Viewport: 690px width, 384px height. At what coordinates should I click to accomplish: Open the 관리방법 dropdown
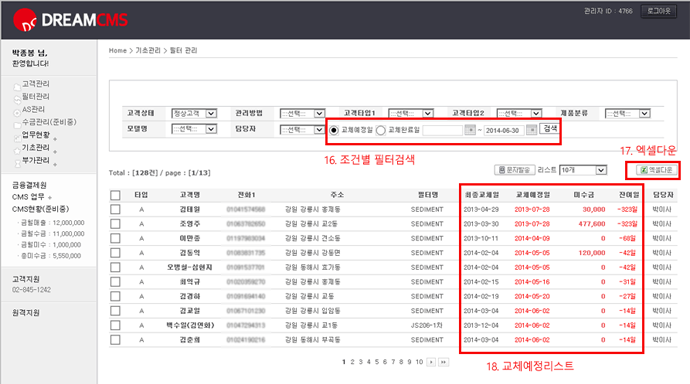tap(302, 113)
